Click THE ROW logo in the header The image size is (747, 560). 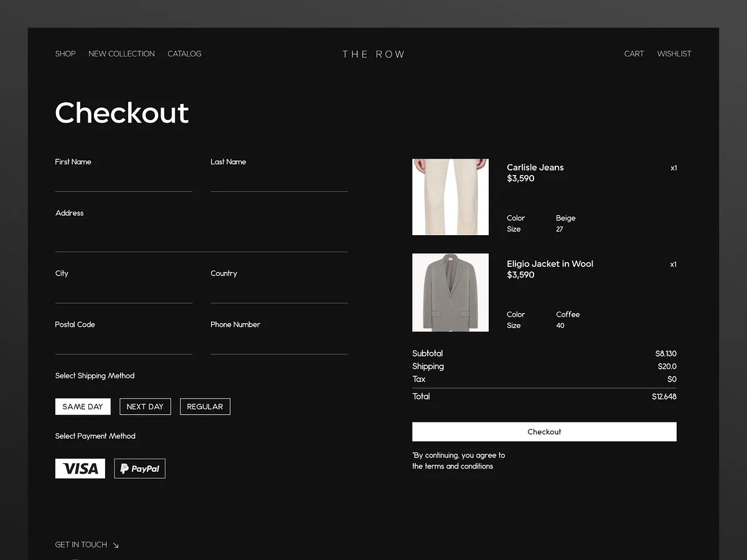374,54
